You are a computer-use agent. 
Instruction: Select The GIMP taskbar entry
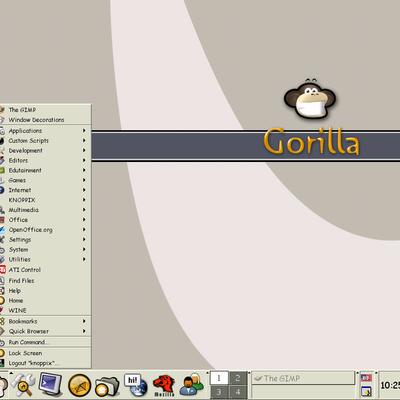point(303,378)
